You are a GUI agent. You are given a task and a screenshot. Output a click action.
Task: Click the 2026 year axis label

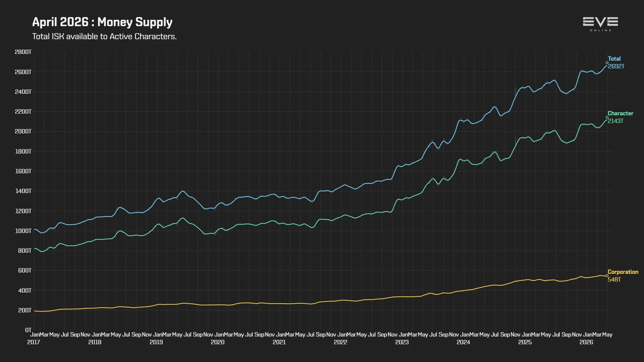click(x=586, y=342)
